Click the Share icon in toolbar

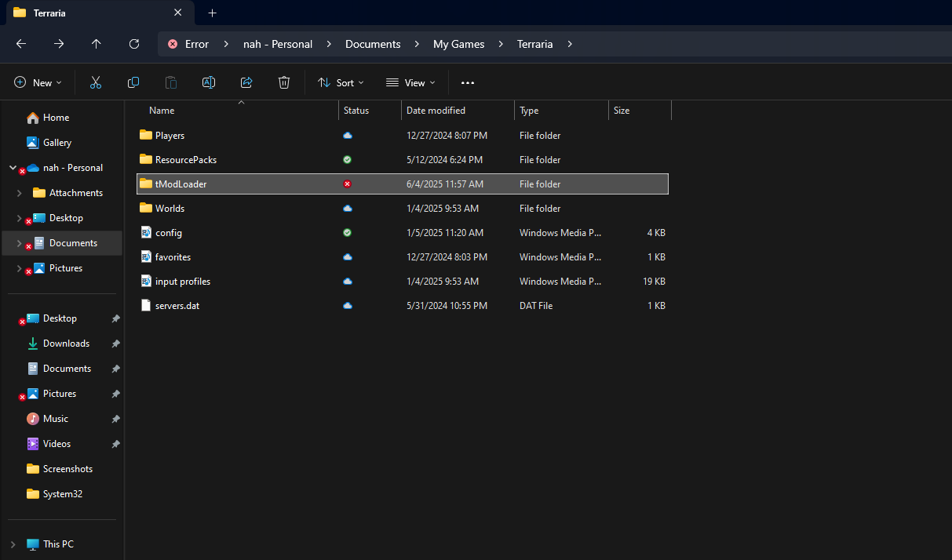246,82
